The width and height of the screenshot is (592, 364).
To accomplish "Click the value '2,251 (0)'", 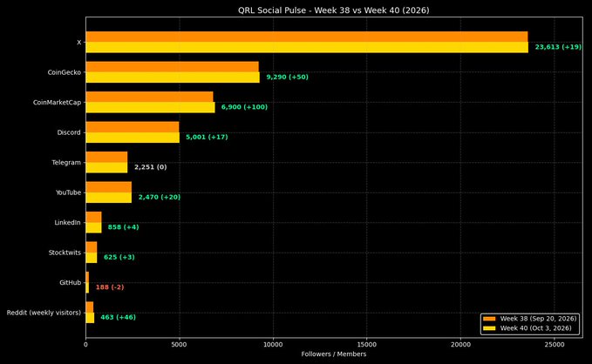I will click(150, 166).
